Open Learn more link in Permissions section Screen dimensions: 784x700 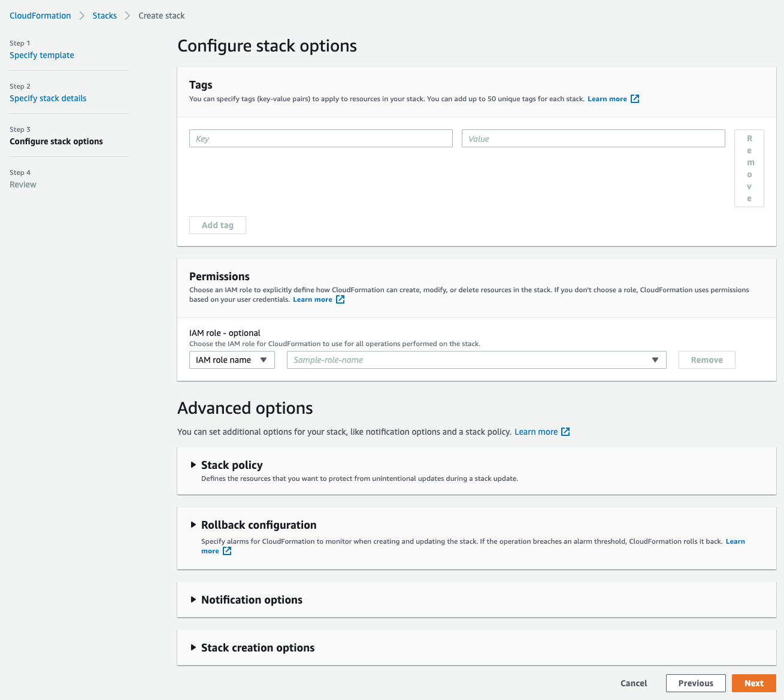313,299
